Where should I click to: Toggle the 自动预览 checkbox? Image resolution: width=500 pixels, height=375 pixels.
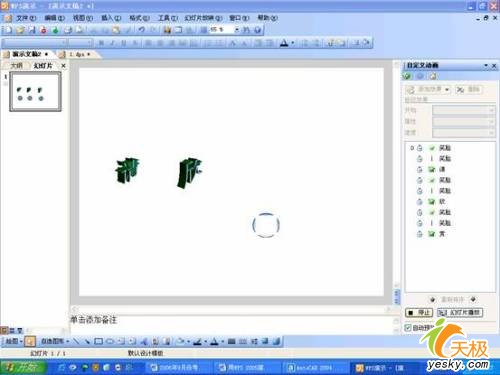(407, 328)
